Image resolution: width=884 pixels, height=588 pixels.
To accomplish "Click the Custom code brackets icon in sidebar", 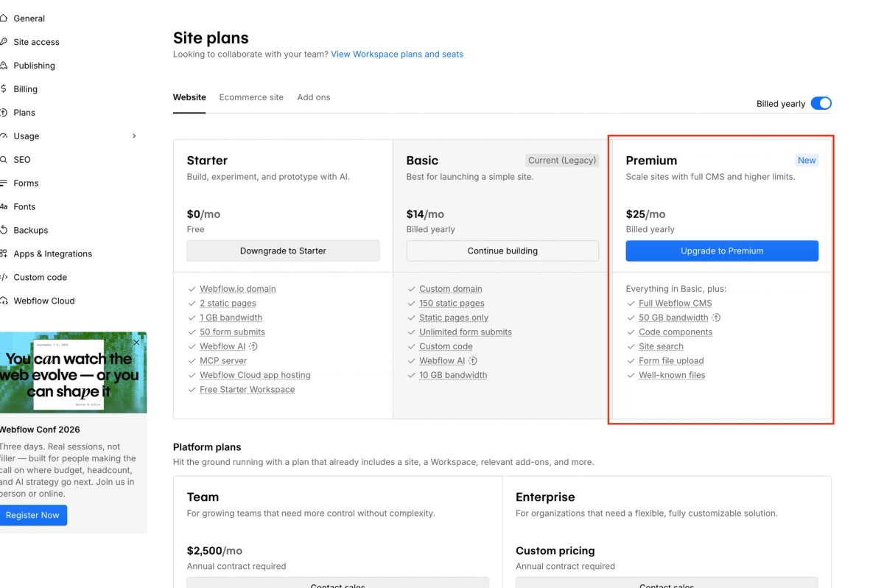I will pos(4,278).
